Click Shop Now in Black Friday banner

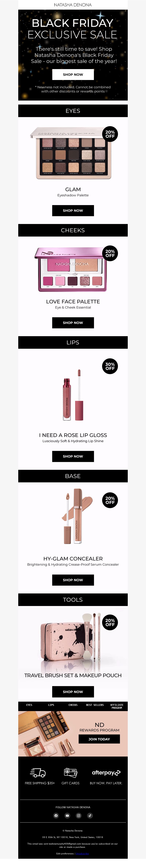pos(73,75)
